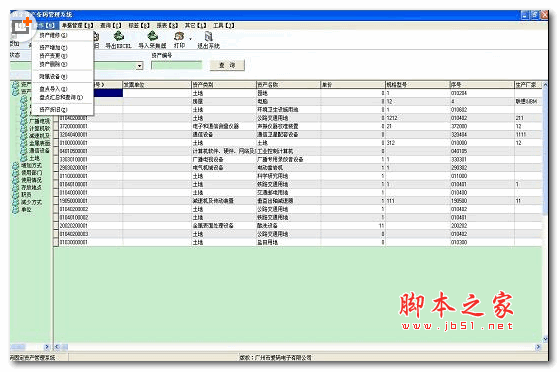
Task: Click the 酸洗设备 asset name cell
Action: point(288,226)
